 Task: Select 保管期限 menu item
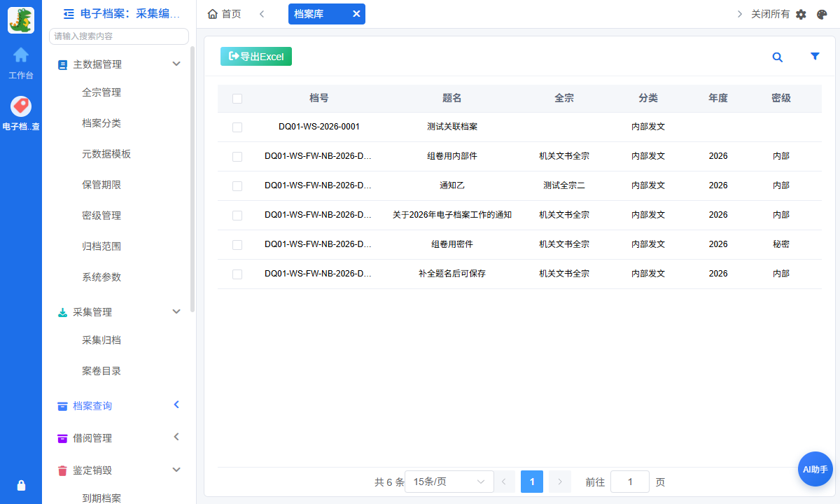pyautogui.click(x=101, y=185)
